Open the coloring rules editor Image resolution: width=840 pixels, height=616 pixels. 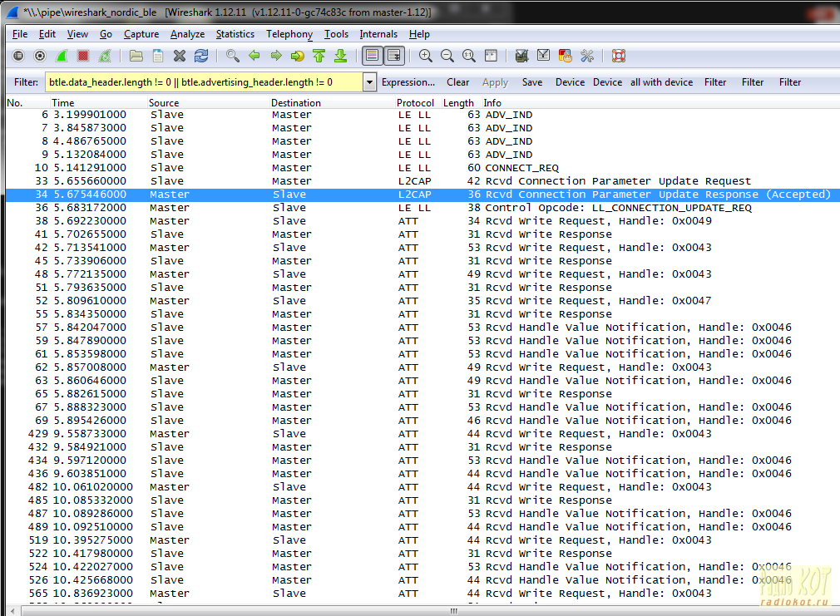click(x=566, y=56)
